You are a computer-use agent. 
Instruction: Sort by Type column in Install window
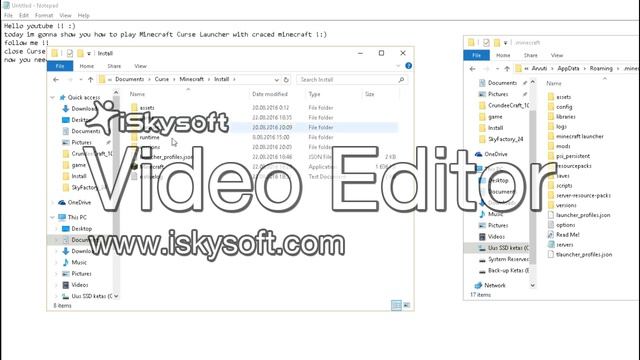click(x=314, y=94)
